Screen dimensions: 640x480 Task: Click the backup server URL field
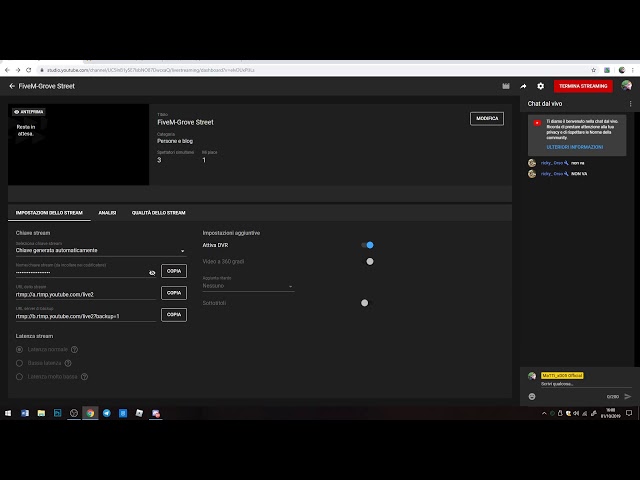pos(86,316)
